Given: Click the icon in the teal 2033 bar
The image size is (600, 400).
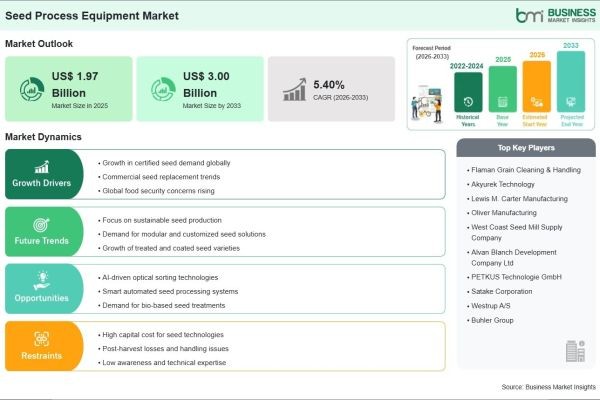Looking at the screenshot, I should point(571,102).
